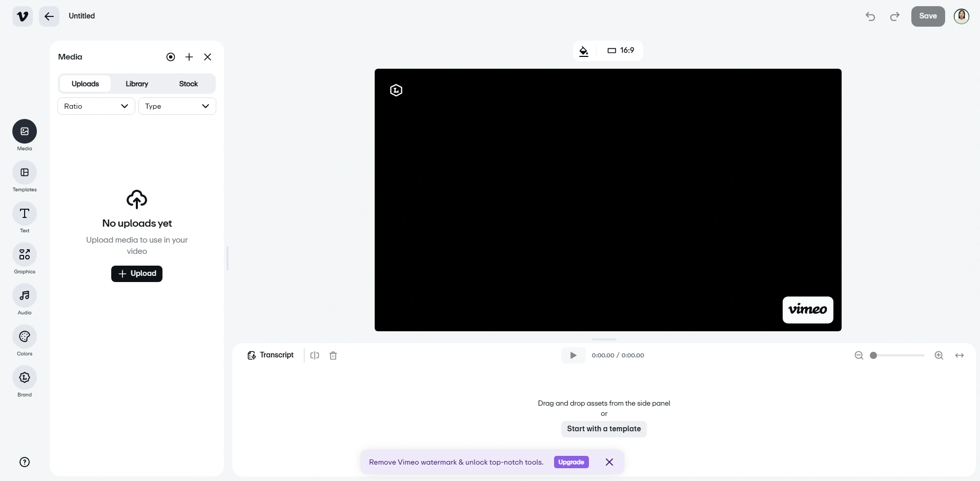This screenshot has width=980, height=481.
Task: Fit timeline to width arrows icon
Action: 959,355
